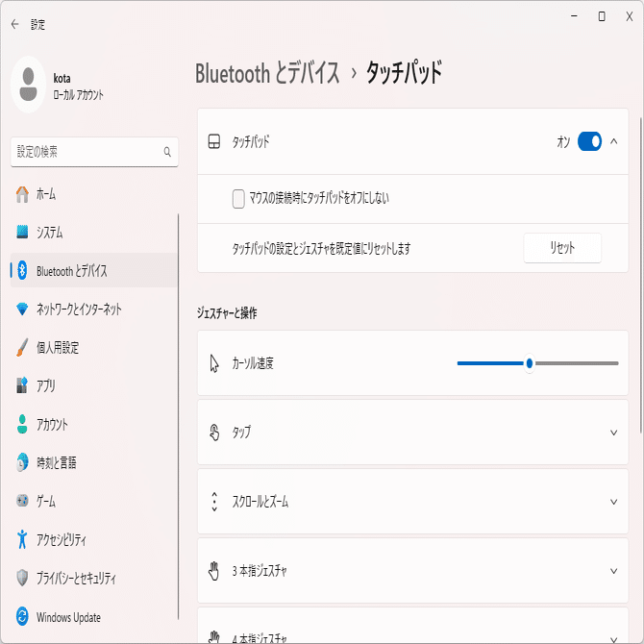Expand the 3 本指ジェスチャ section
The height and width of the screenshot is (644, 644).
[x=614, y=571]
